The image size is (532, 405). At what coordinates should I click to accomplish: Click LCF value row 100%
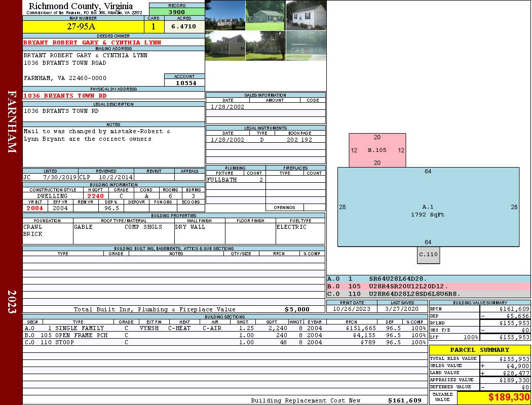click(480, 337)
